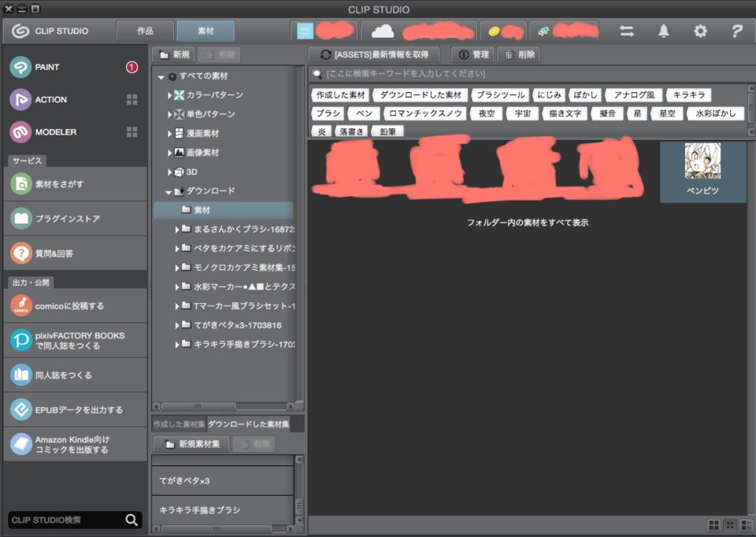Expand the てがきベタx3-1703816 folder
Viewport: 756px width, 537px height.
pyautogui.click(x=177, y=325)
